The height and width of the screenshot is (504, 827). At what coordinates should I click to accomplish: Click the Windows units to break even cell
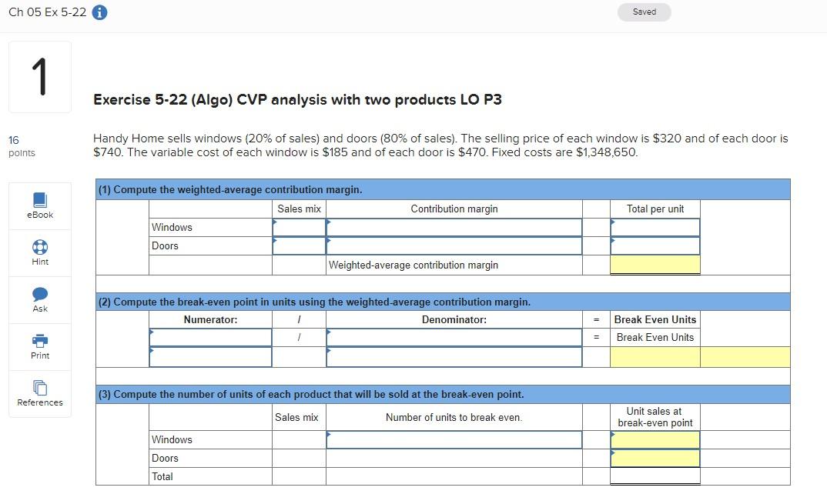[454, 439]
